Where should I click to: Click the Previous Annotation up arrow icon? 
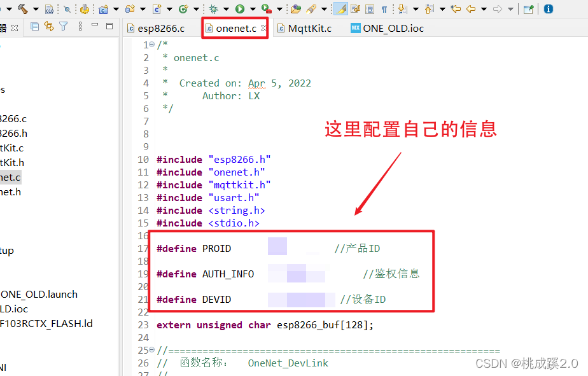click(430, 9)
